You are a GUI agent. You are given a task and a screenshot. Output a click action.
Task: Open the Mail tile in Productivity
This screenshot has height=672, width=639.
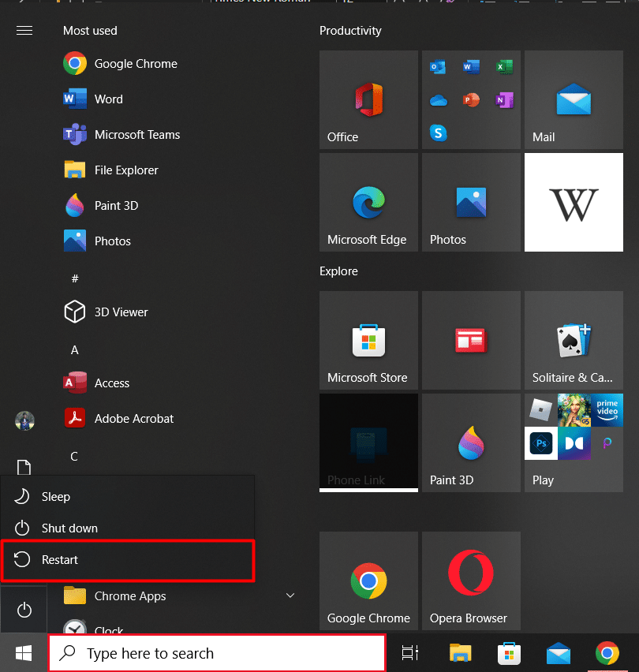point(574,100)
